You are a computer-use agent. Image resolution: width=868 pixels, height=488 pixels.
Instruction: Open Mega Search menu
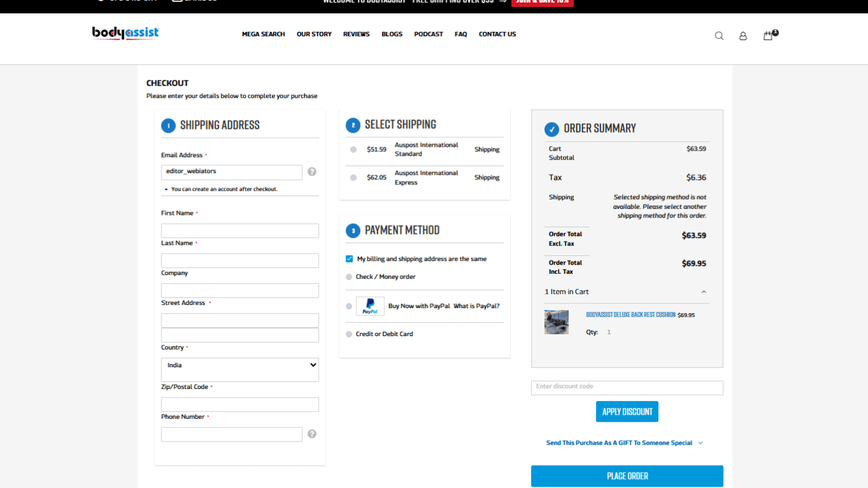[263, 34]
